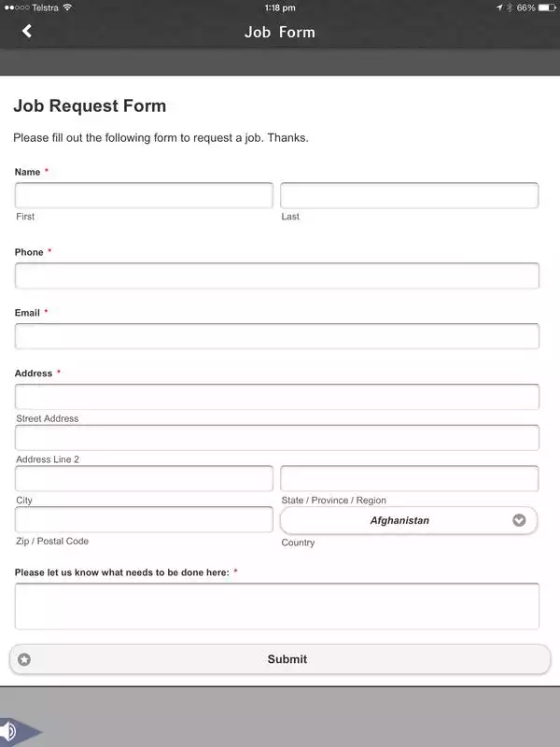
Task: Focus the Last name field
Action: click(x=410, y=195)
